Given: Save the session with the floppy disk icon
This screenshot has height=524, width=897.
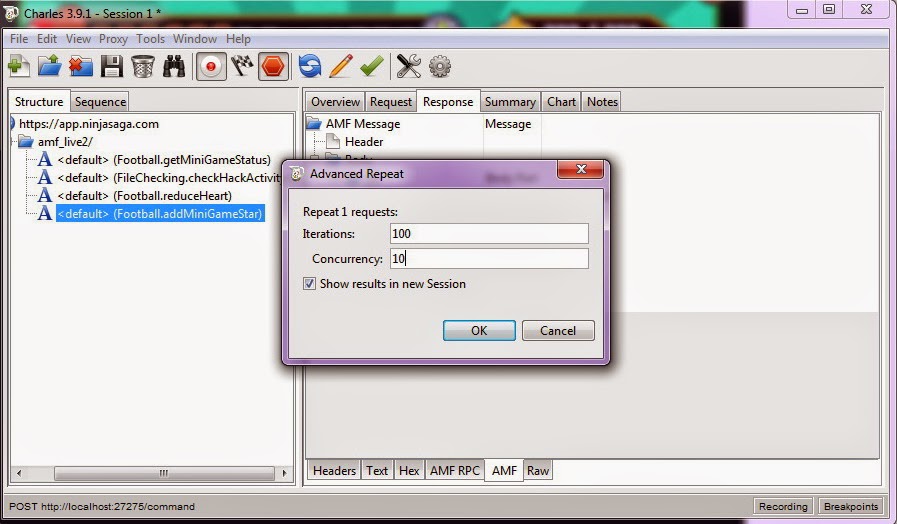Looking at the screenshot, I should [x=112, y=66].
